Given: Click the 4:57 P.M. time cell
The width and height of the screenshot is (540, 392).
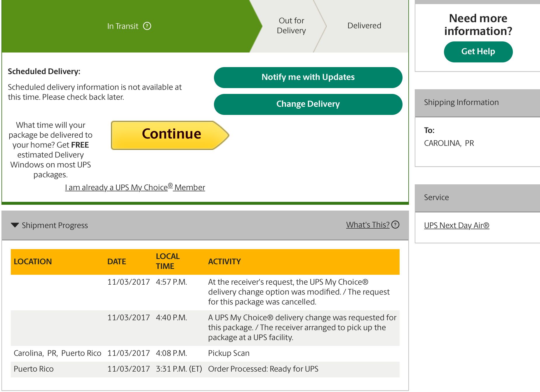Looking at the screenshot, I should [x=171, y=282].
